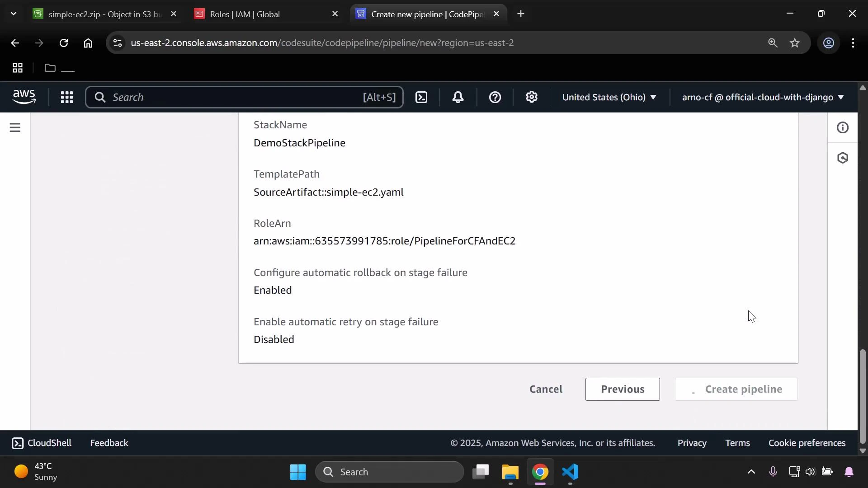
Task: Expand the United States (Ohio) region selector
Action: [x=609, y=97]
